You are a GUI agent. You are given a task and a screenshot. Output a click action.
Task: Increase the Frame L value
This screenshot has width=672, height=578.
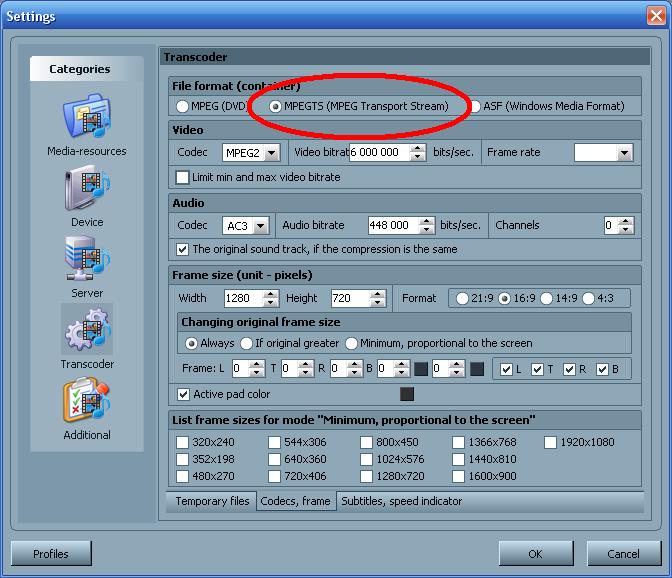(257, 364)
